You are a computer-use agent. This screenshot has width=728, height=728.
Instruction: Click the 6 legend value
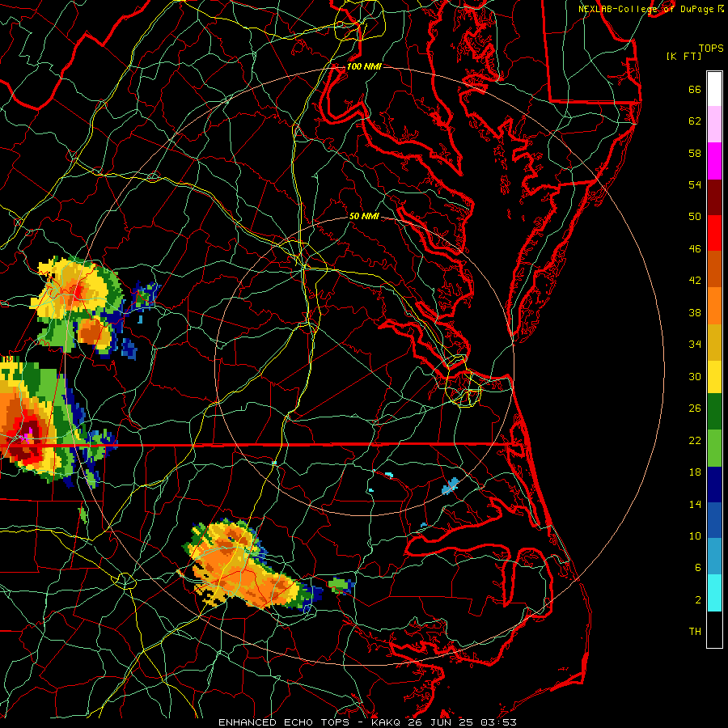pos(698,568)
